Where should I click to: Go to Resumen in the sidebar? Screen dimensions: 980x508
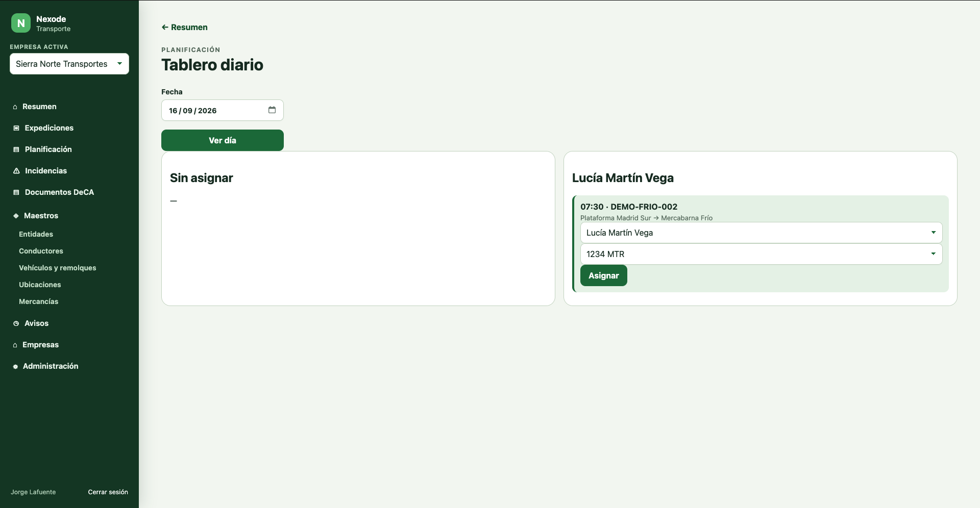coord(39,107)
